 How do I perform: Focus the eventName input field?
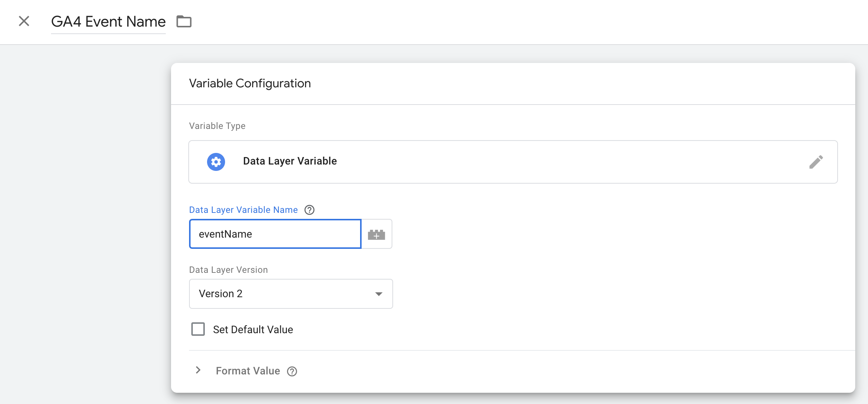[x=275, y=234]
